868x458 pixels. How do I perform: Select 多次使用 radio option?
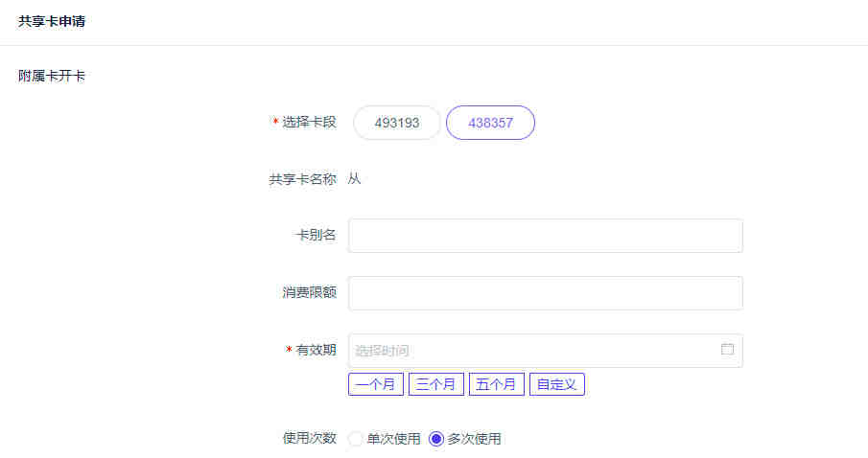(436, 439)
